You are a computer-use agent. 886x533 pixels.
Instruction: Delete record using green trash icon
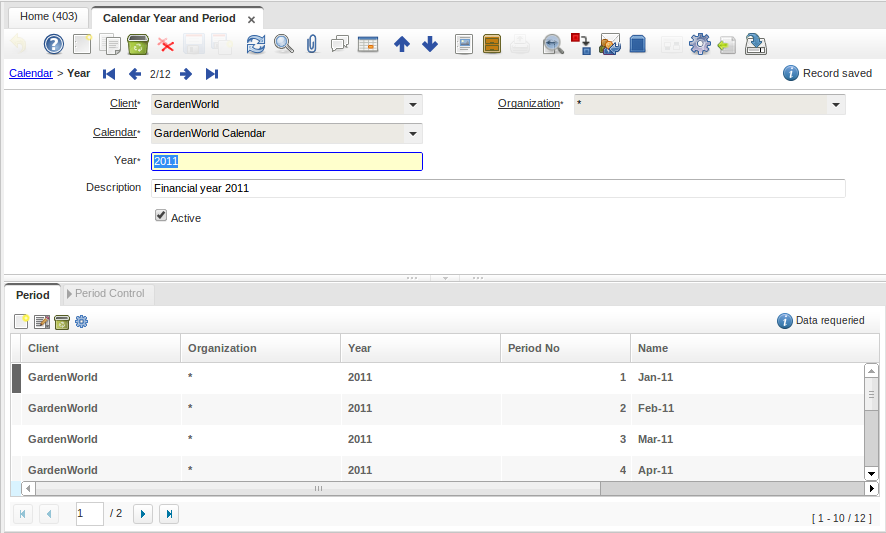pyautogui.click(x=138, y=44)
